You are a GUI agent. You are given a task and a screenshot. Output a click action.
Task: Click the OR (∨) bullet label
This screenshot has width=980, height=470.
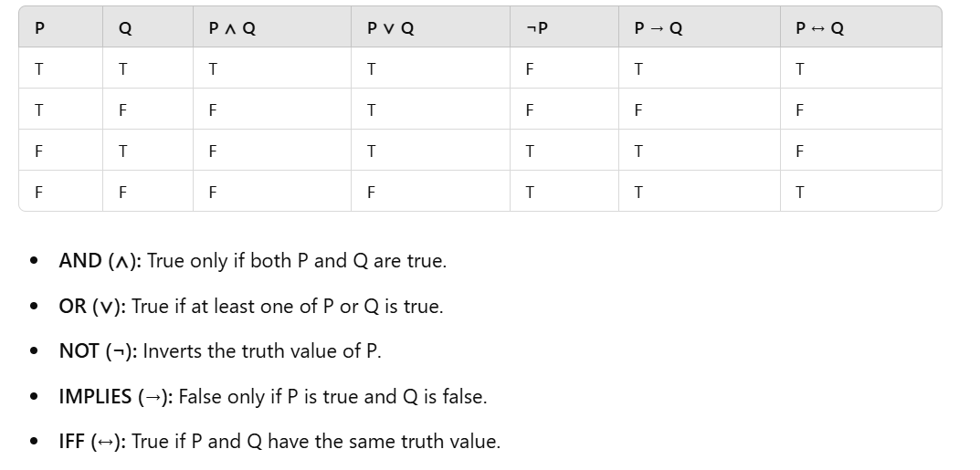pyautogui.click(x=91, y=307)
